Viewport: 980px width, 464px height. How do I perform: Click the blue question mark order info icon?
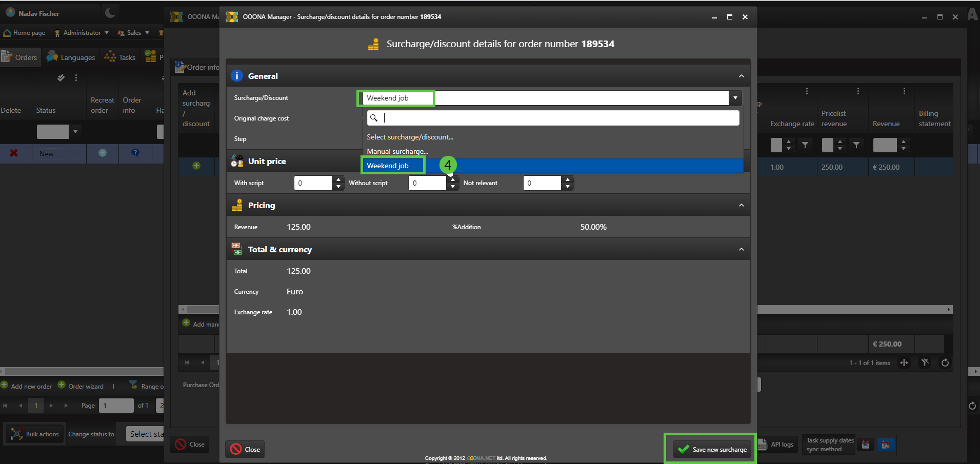pyautogui.click(x=135, y=153)
